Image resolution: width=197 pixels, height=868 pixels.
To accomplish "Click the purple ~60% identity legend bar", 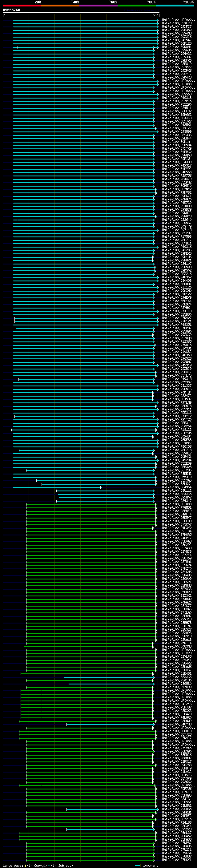I will (98, 6).
